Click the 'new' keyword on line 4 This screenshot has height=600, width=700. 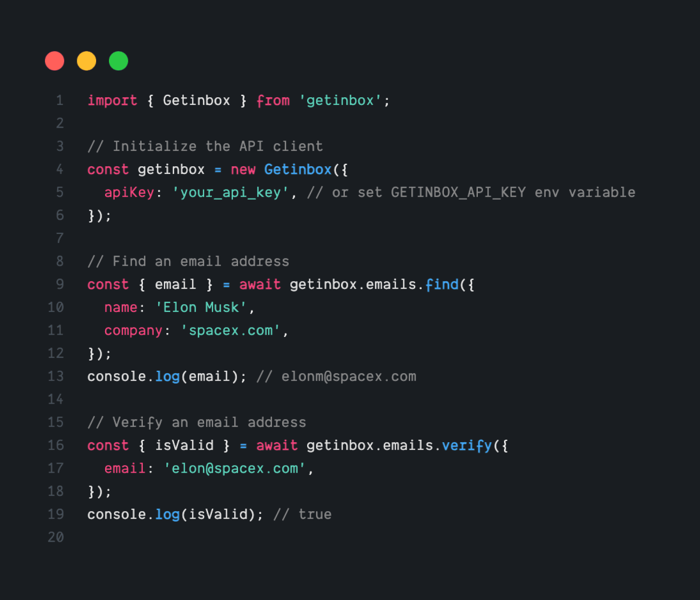pyautogui.click(x=243, y=170)
